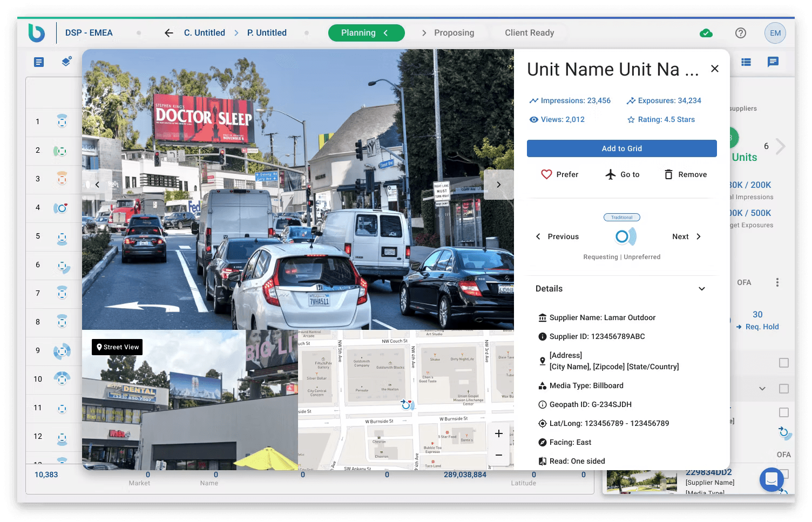Click the Views: 2,012 stat
The image size is (812, 522).
557,119
